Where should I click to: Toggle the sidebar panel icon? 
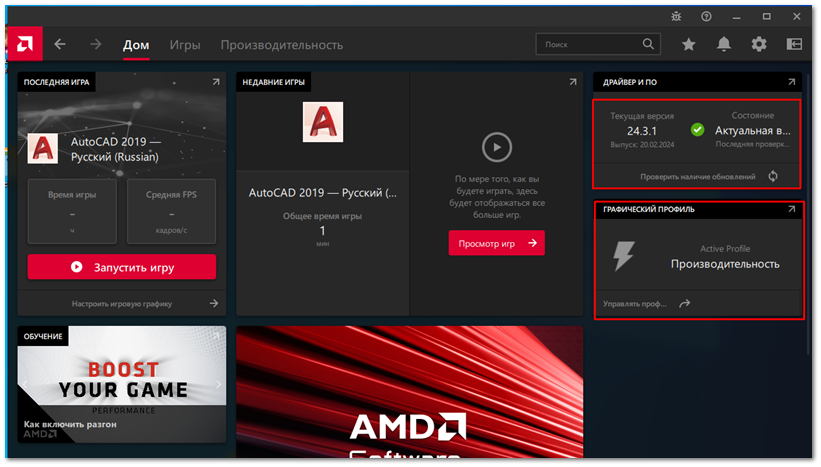[794, 45]
